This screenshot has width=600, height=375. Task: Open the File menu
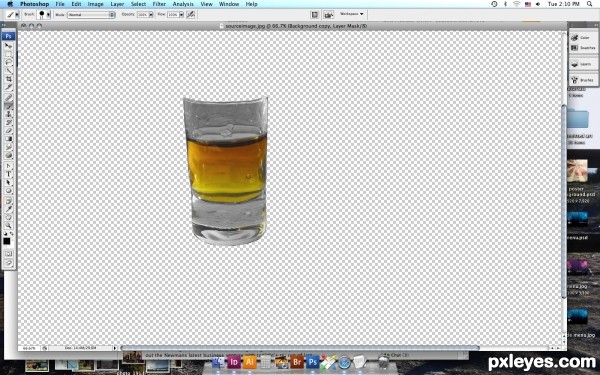tap(60, 4)
